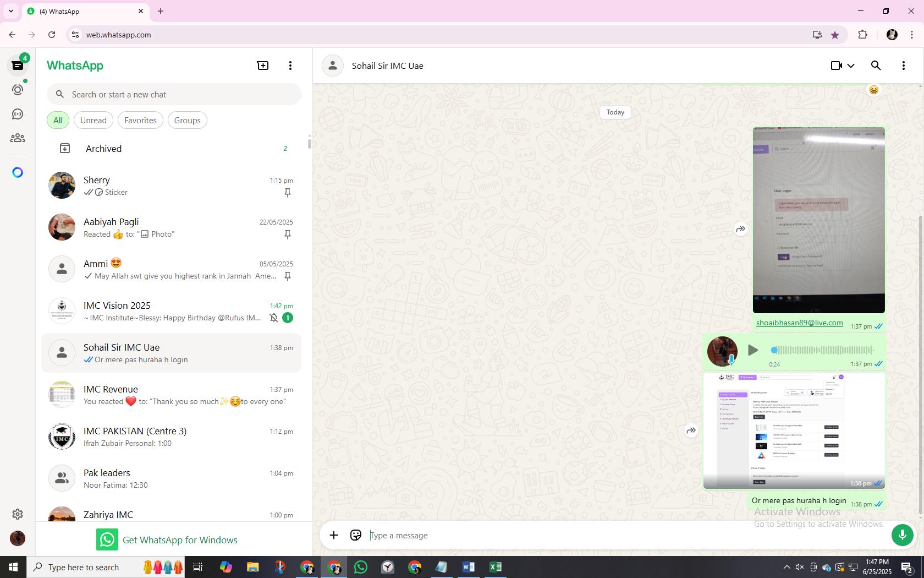Click Get WhatsApp for Windows
This screenshot has width=924, height=578.
click(x=167, y=540)
